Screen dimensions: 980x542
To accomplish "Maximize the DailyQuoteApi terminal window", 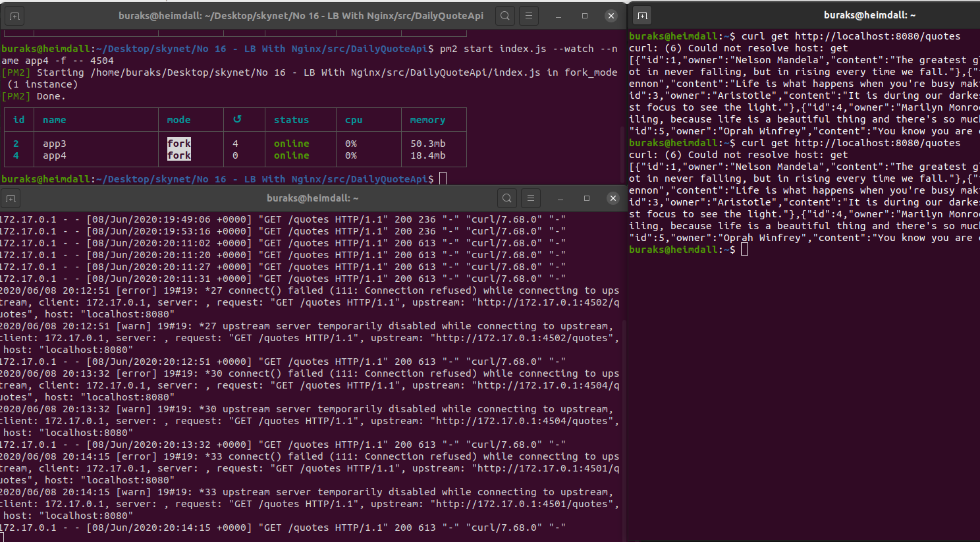I will coord(584,14).
